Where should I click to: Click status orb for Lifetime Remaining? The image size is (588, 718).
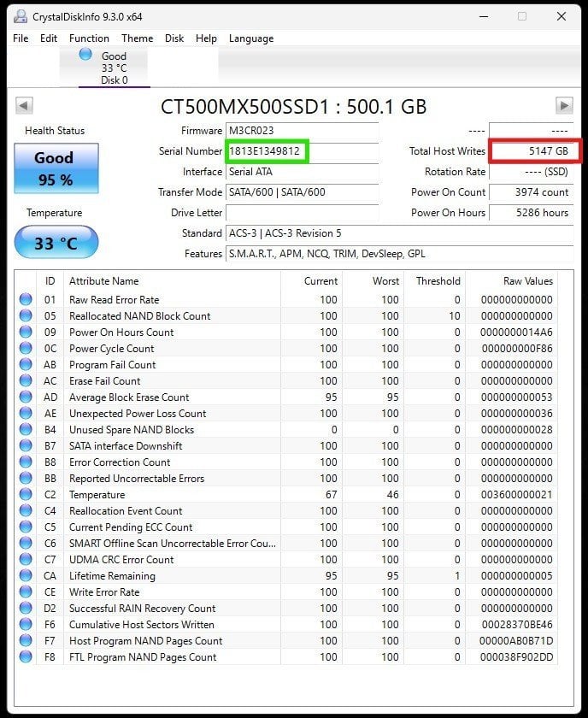click(26, 575)
